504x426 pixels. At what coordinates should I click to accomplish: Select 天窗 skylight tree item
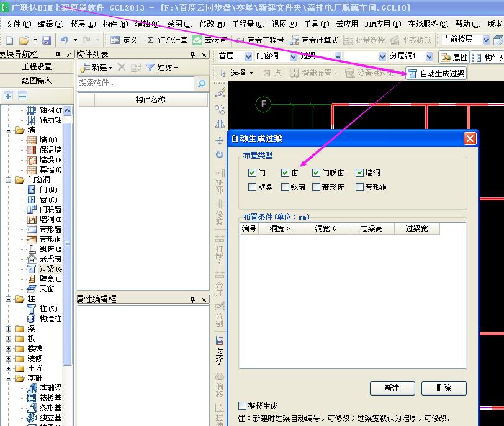[x=41, y=289]
